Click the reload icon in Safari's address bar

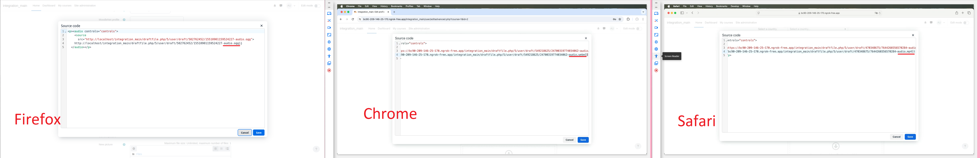pos(880,13)
